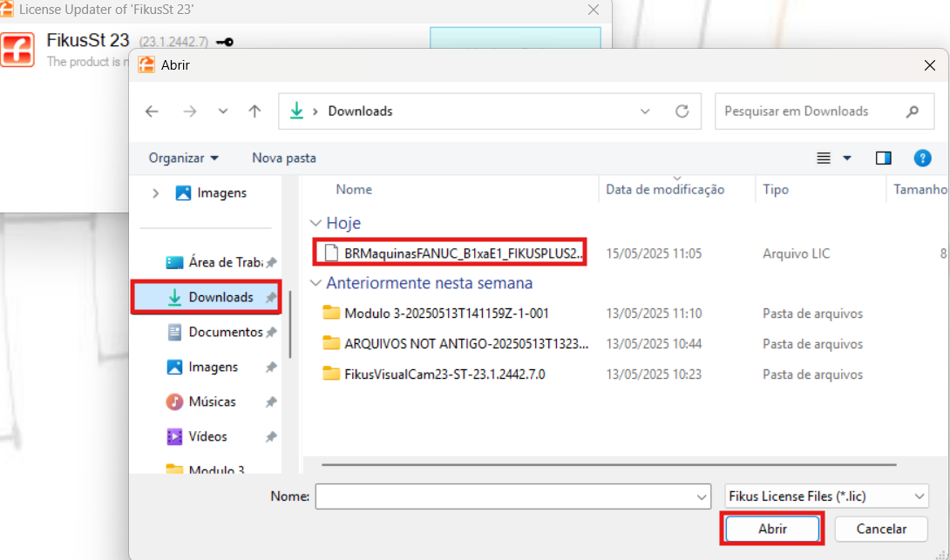Select the Modulo 3-20250513T141159Z-1-001 folder
The image size is (950, 560).
446,314
